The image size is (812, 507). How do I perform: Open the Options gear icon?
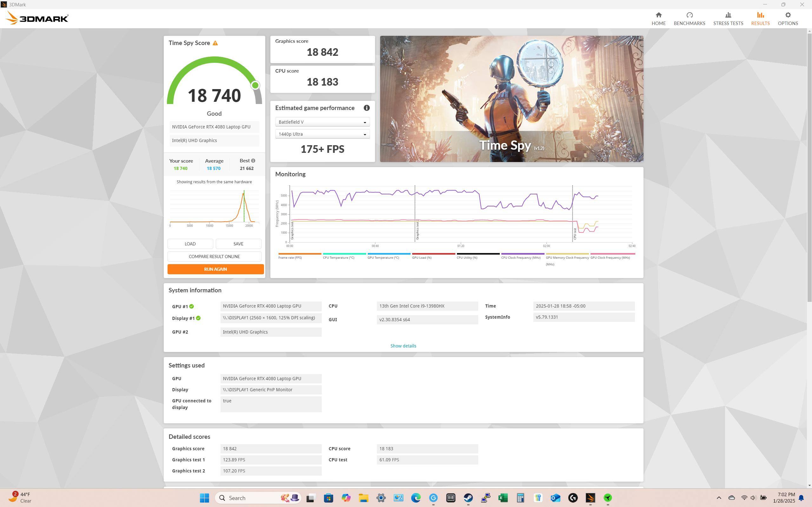click(788, 15)
